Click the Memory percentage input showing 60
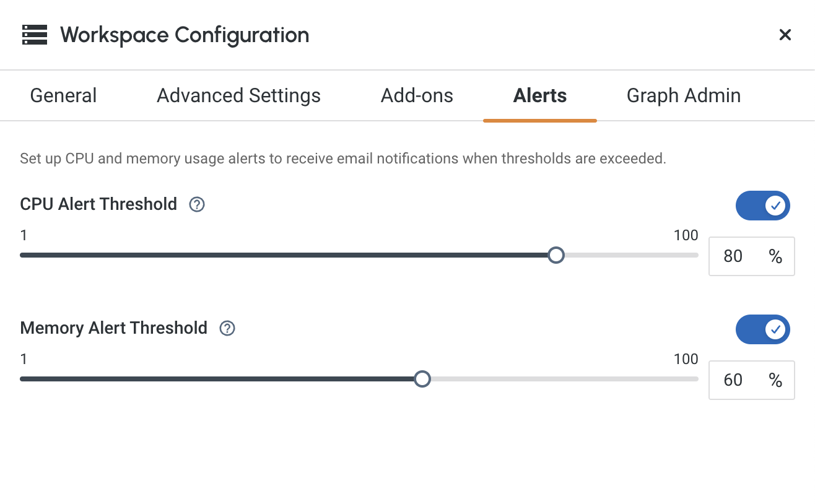Image resolution: width=815 pixels, height=504 pixels. pos(734,380)
